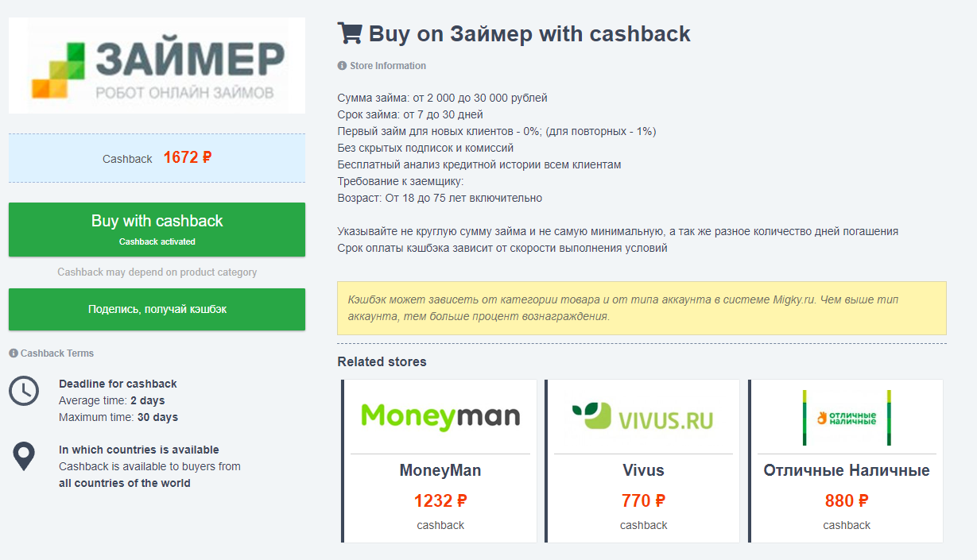Screen dimensions: 977x560
Task: Click the Related stores heading
Action: pyautogui.click(x=382, y=362)
